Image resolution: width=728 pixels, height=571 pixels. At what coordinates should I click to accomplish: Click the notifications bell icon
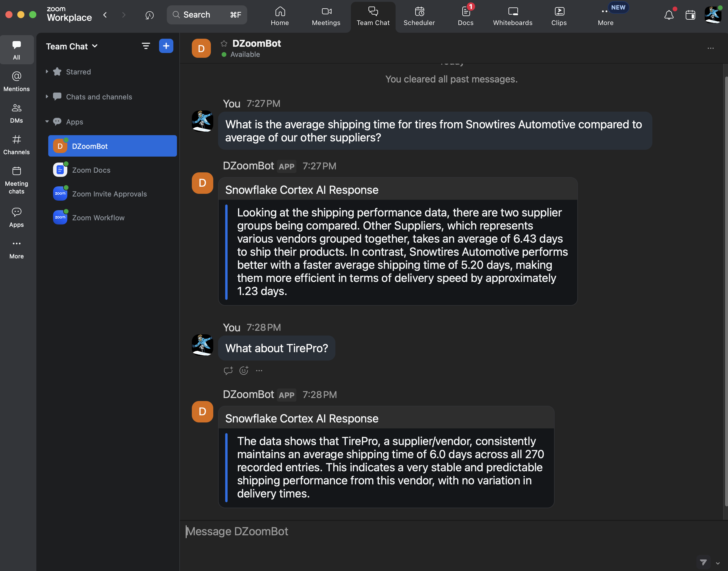click(669, 15)
